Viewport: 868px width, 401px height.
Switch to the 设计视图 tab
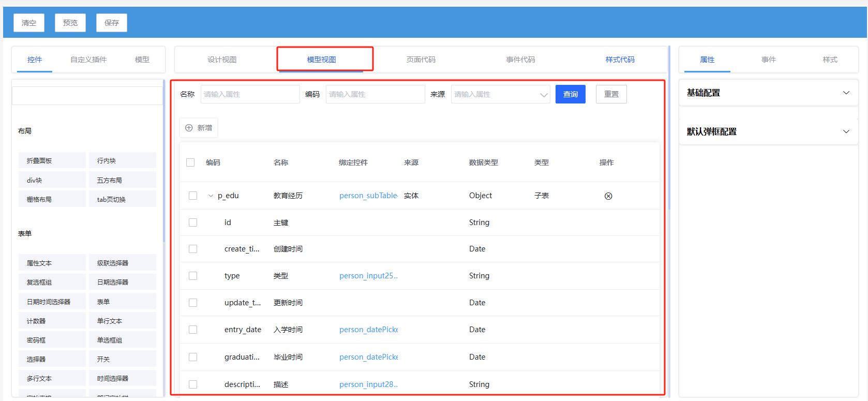pyautogui.click(x=222, y=60)
